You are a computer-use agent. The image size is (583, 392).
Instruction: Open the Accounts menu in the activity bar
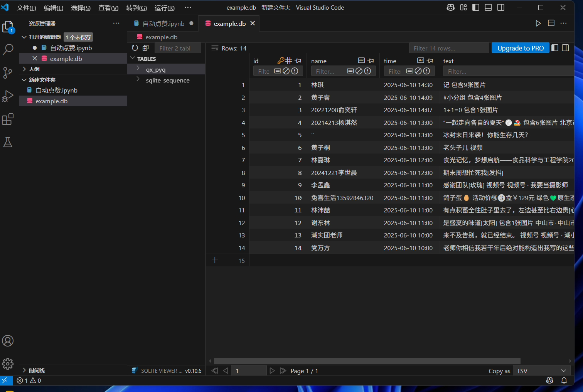coord(8,341)
